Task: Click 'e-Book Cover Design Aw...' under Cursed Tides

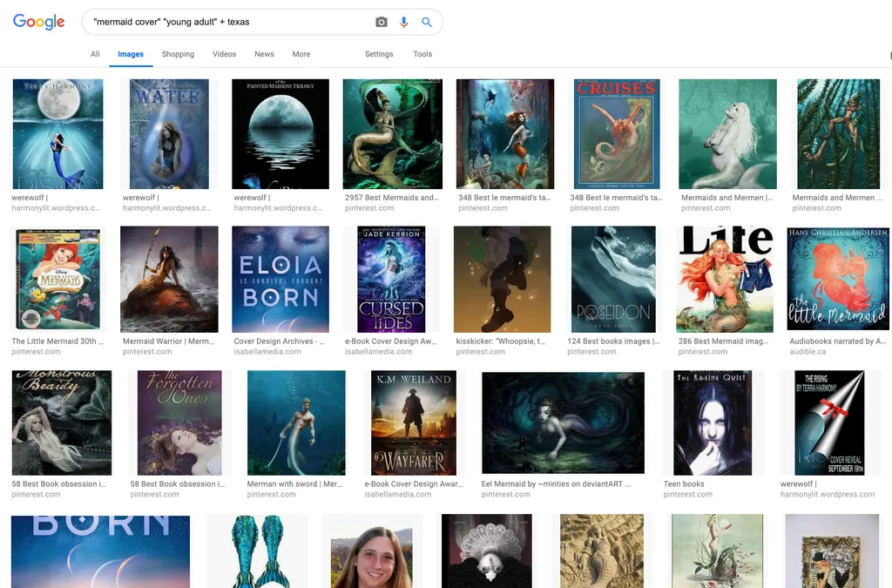Action: pos(390,341)
